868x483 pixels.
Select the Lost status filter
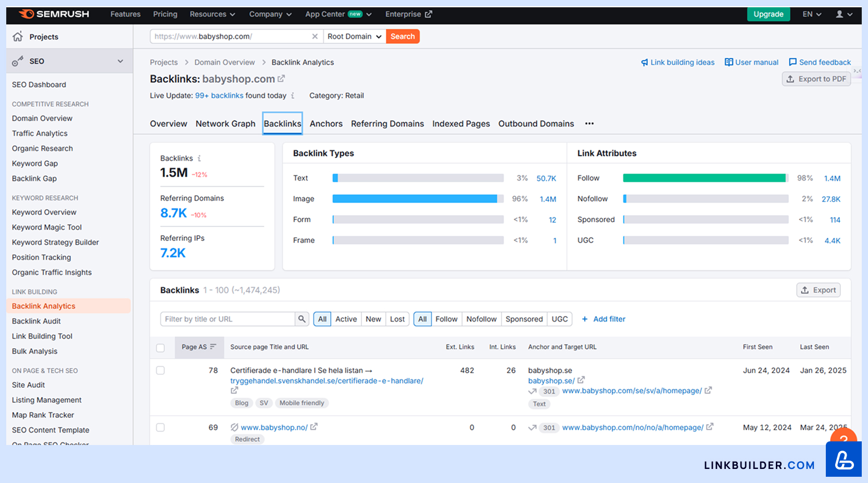[397, 319]
